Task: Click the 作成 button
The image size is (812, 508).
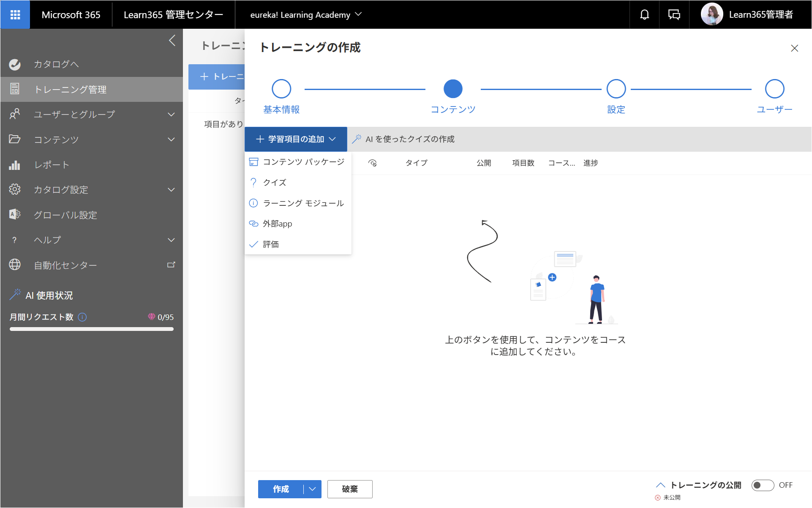Action: click(x=281, y=489)
